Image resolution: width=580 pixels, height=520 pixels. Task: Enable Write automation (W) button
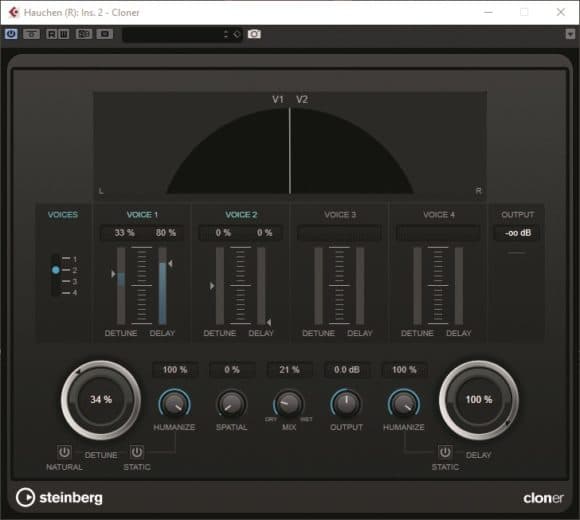(x=64, y=34)
